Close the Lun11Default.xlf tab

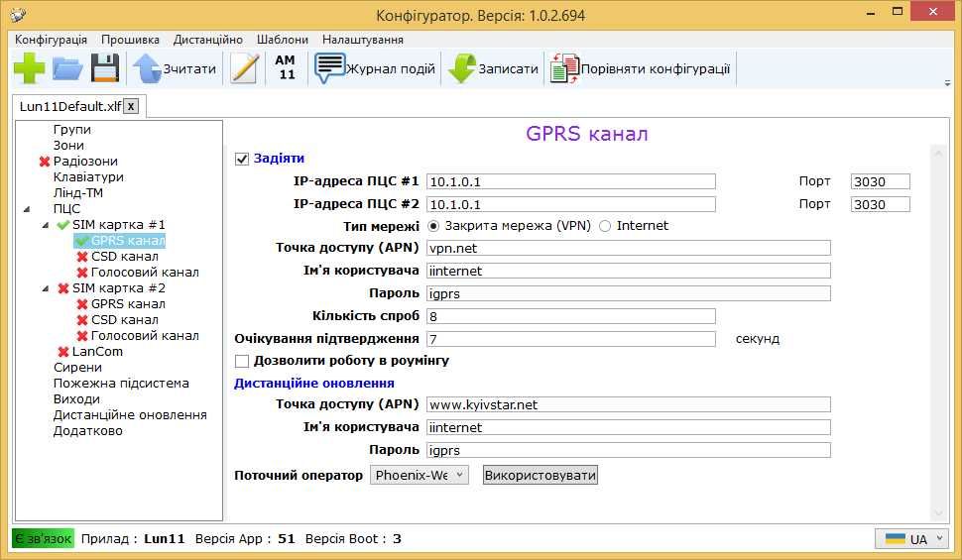coord(131,106)
